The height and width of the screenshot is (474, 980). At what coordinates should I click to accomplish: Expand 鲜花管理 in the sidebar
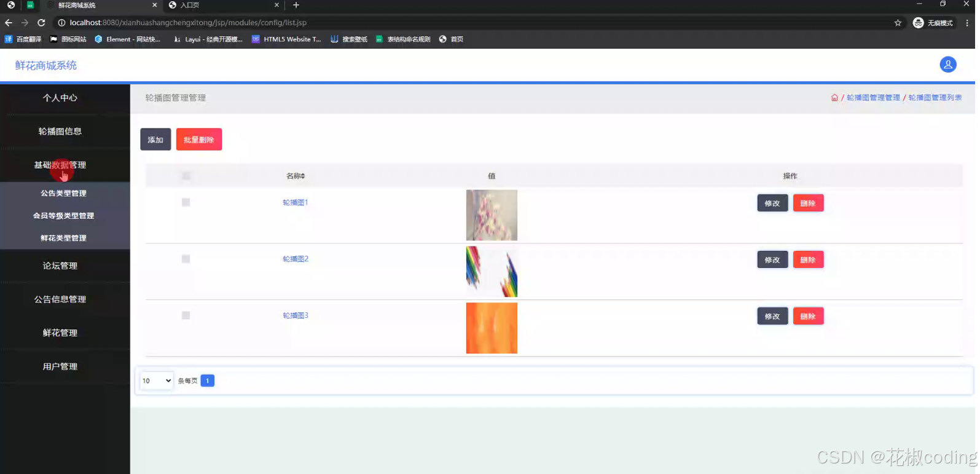click(60, 333)
